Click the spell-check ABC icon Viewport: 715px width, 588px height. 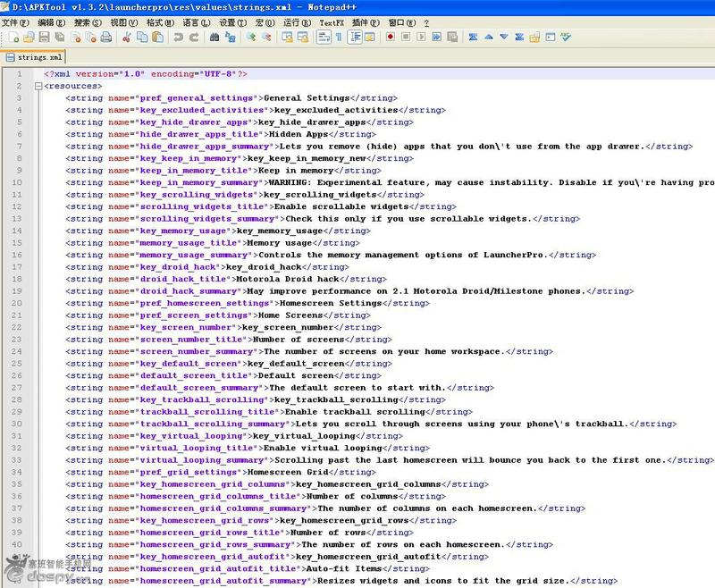point(566,38)
